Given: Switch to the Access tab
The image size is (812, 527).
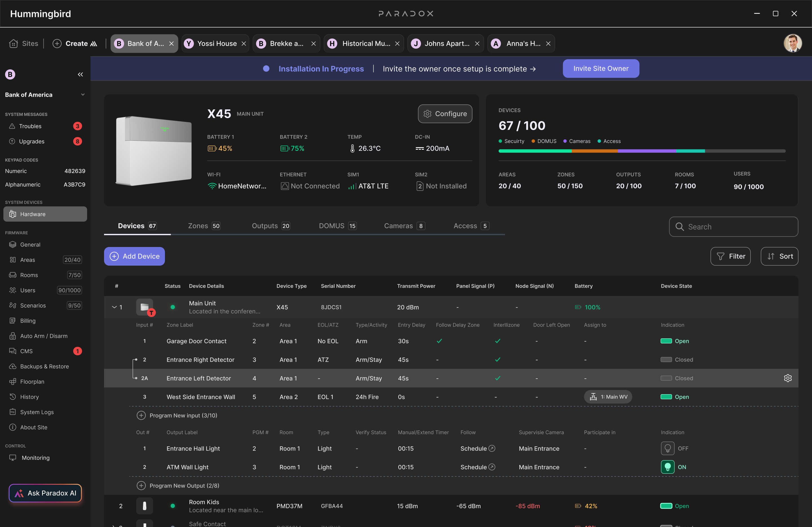Looking at the screenshot, I should (471, 226).
